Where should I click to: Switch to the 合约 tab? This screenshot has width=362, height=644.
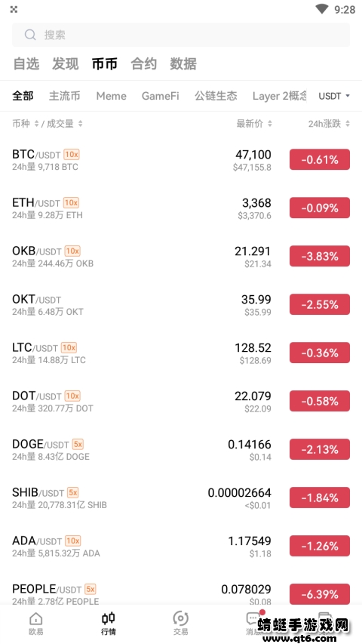[143, 64]
